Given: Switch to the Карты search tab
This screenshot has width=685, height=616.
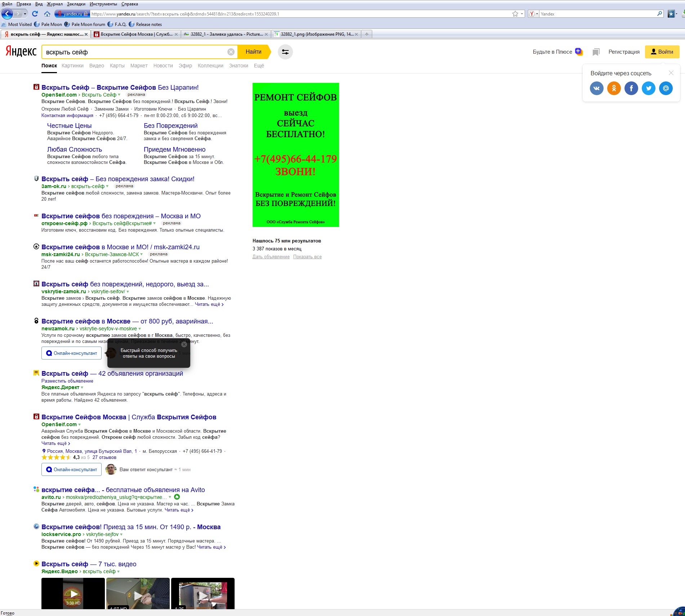Looking at the screenshot, I should tap(117, 66).
